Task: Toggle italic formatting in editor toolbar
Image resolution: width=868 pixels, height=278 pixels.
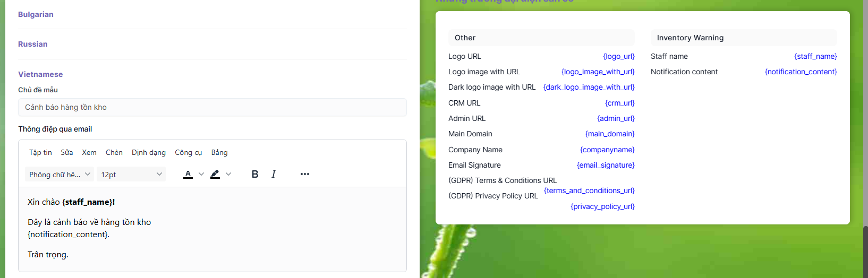Action: tap(274, 174)
